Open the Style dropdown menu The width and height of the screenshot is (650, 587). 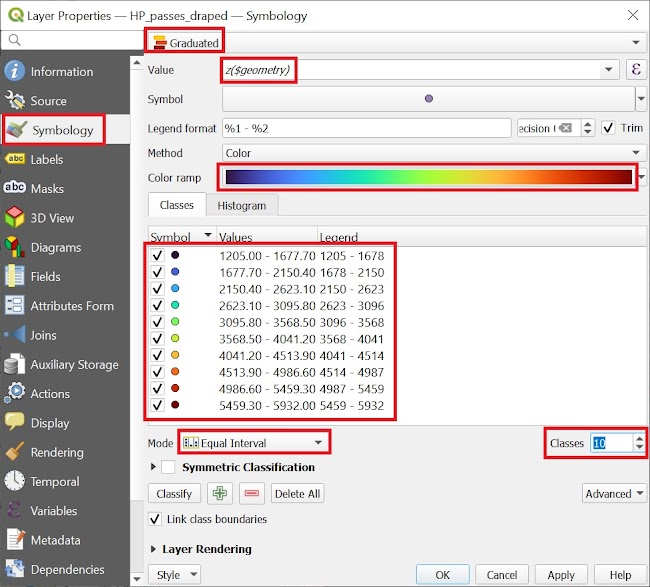coord(174,575)
